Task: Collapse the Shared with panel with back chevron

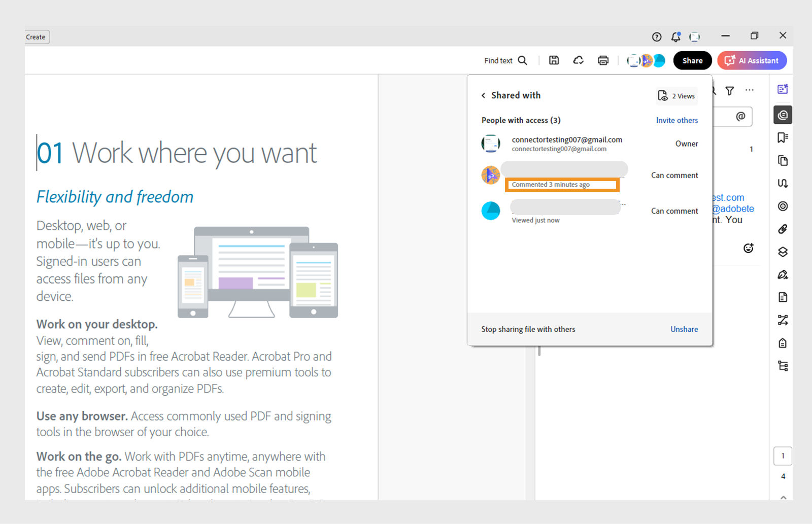Action: pos(483,95)
